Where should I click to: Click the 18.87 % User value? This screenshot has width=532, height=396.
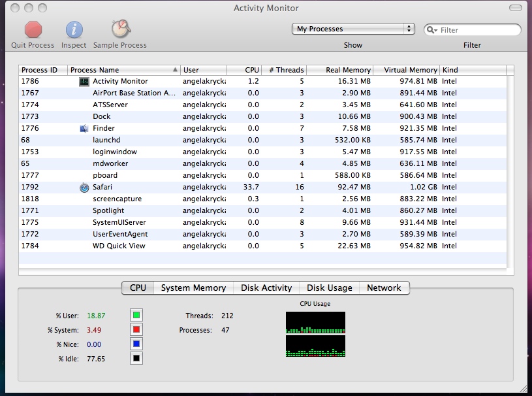click(x=96, y=316)
